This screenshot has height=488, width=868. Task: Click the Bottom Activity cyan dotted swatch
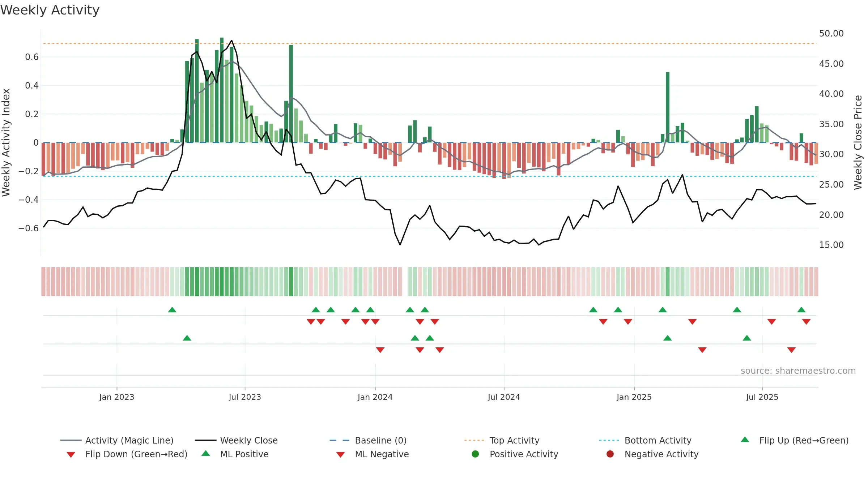pyautogui.click(x=609, y=440)
